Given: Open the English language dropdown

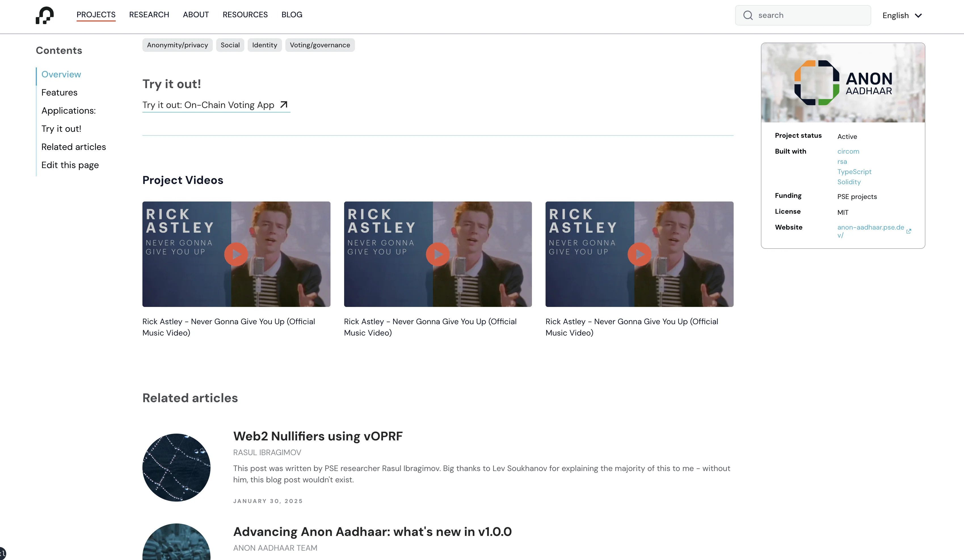Looking at the screenshot, I should [902, 15].
